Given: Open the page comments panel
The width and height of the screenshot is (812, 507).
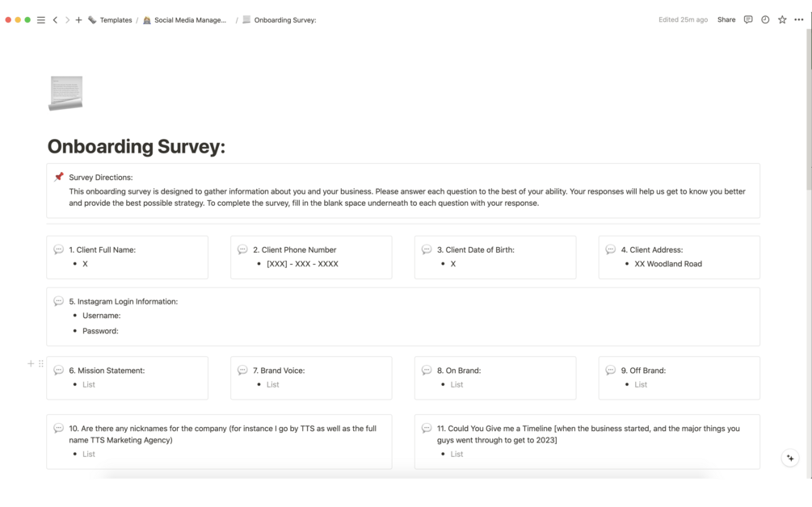Looking at the screenshot, I should pyautogui.click(x=748, y=20).
